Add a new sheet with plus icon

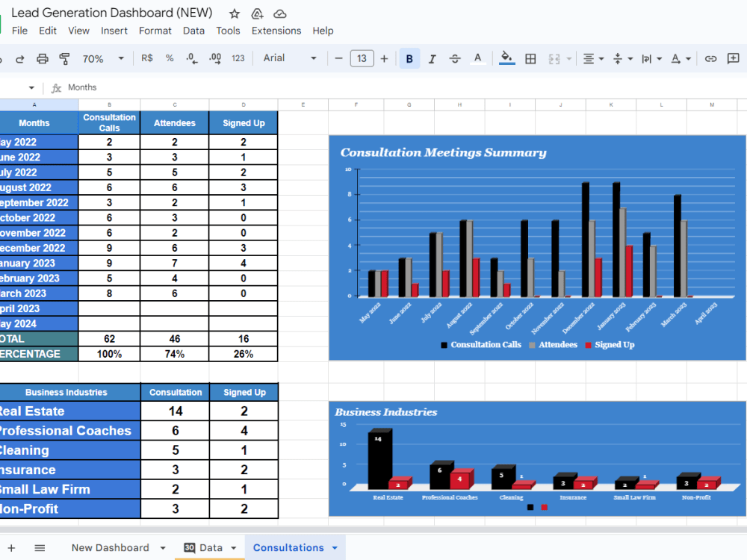11,548
